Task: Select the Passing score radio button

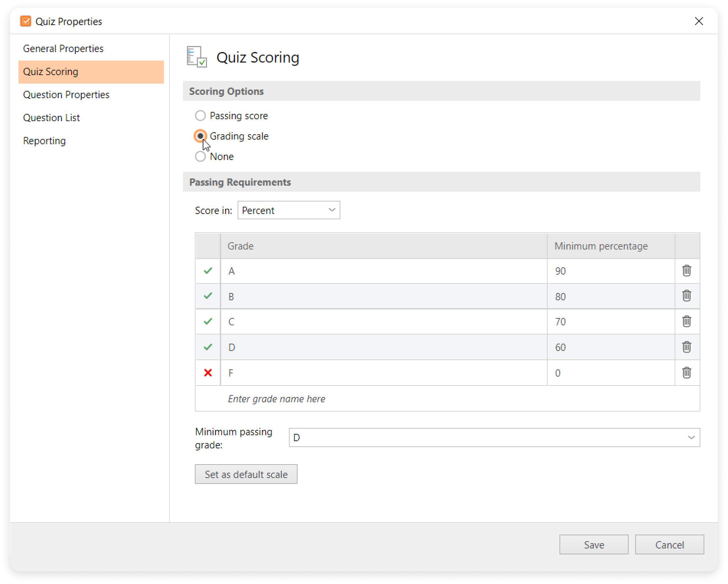Action: pos(201,116)
